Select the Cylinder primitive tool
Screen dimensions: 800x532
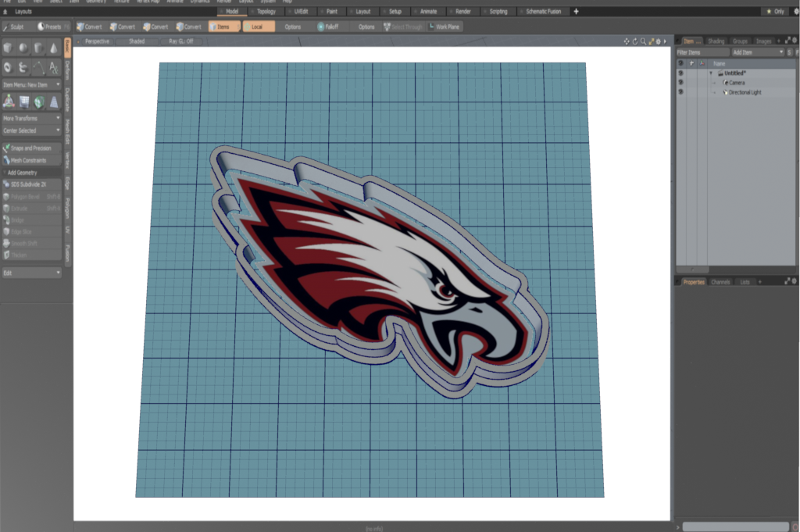(38, 48)
